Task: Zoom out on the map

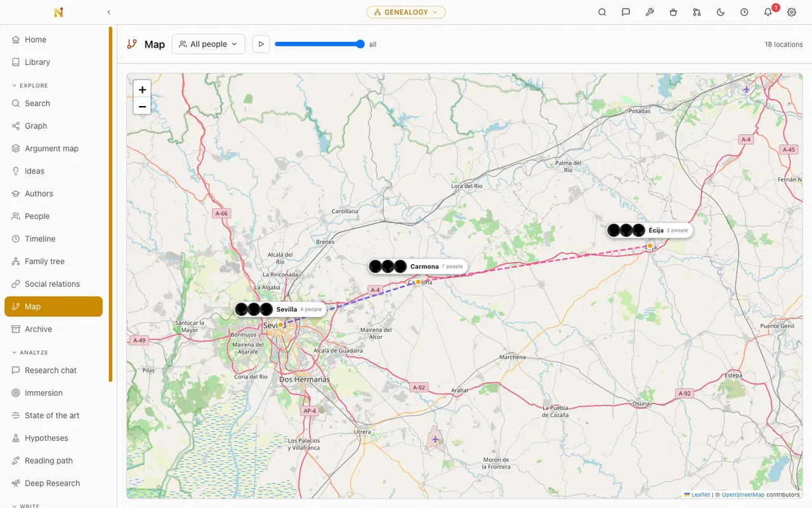Action: tap(142, 107)
